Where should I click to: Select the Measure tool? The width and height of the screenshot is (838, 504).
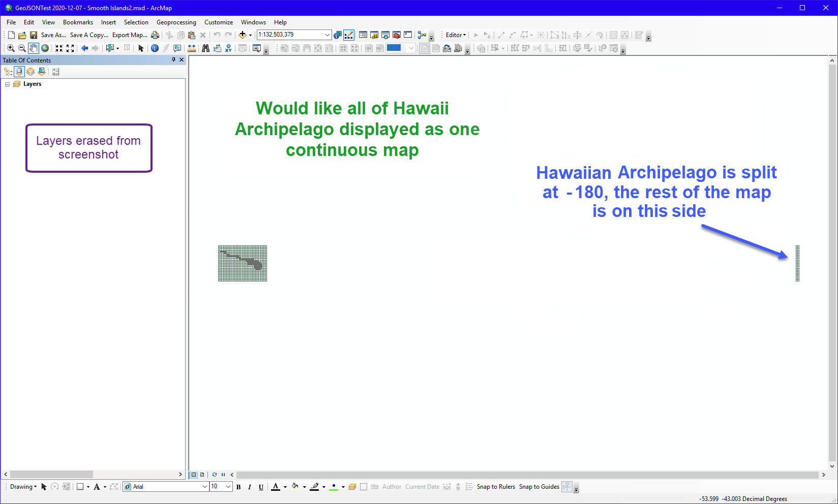(x=192, y=48)
